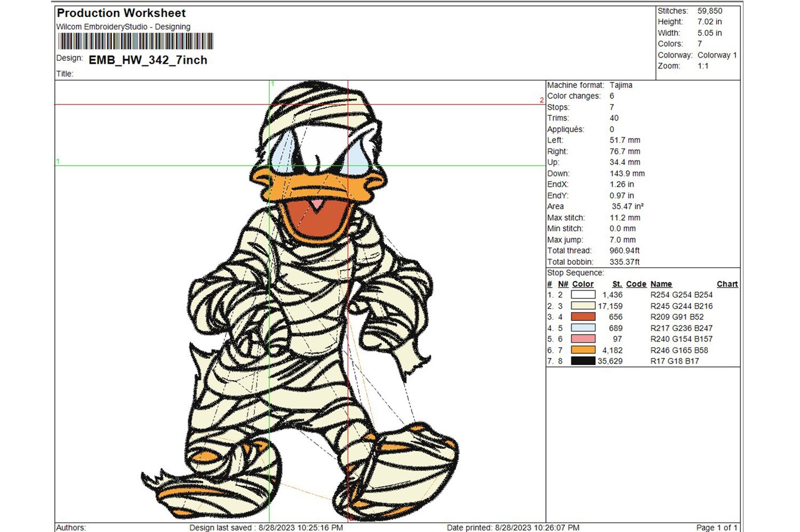Click the mummy duck embroidery design preview
800x532 pixels.
point(300,301)
